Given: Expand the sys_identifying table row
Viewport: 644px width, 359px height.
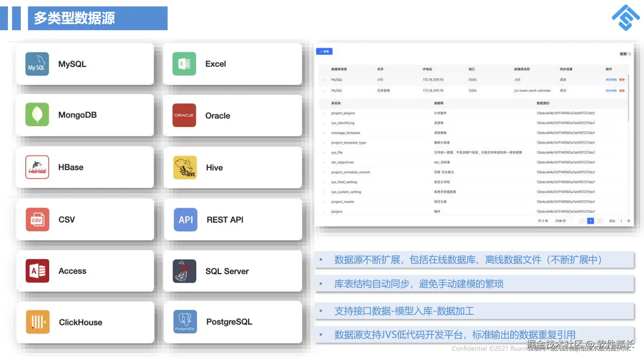Looking at the screenshot, I should pyautogui.click(x=324, y=123).
